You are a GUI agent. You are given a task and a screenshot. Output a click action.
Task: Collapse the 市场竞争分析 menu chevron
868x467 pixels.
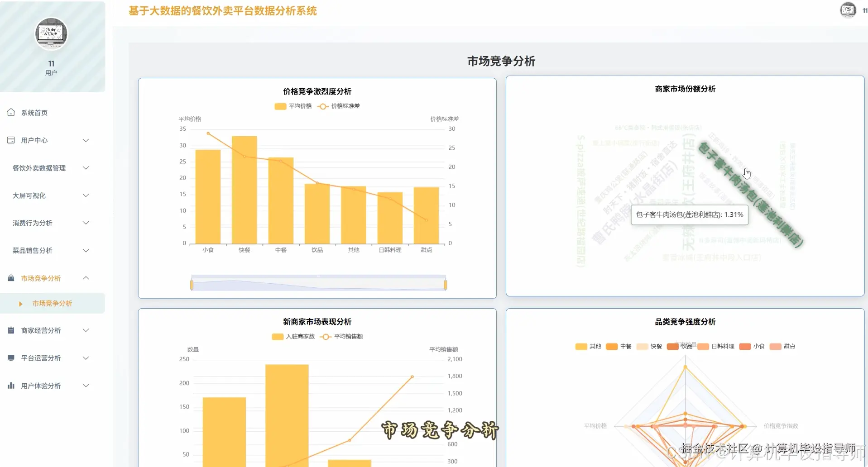coord(86,278)
